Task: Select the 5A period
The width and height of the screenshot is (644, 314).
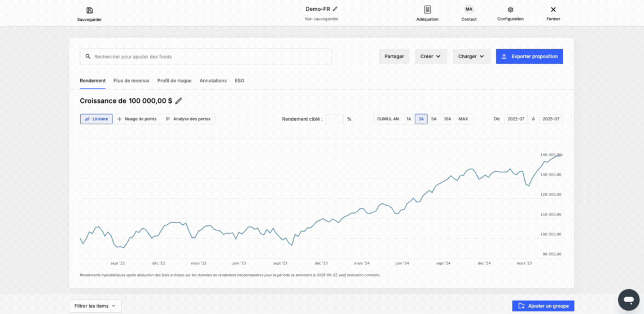Action: (x=433, y=119)
